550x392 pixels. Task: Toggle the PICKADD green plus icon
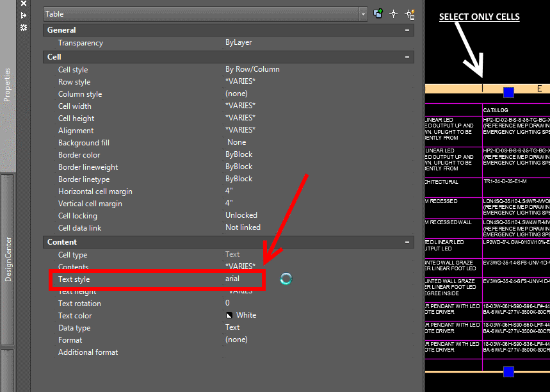(377, 13)
